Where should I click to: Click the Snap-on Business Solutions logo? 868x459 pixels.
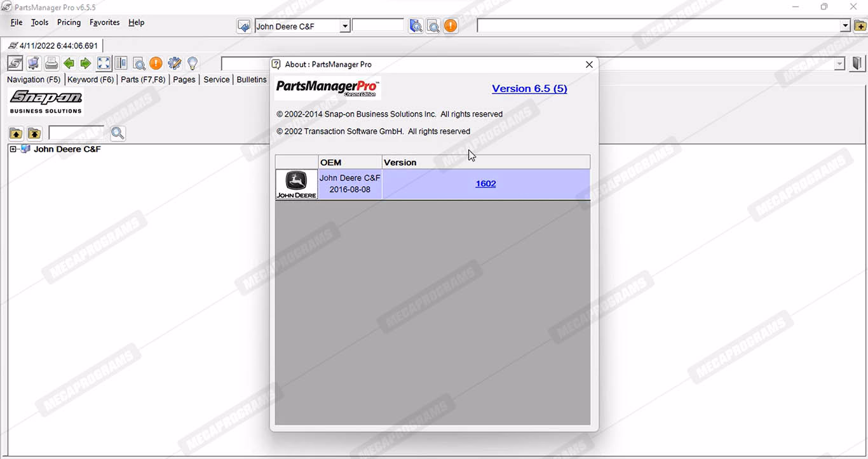pyautogui.click(x=46, y=102)
